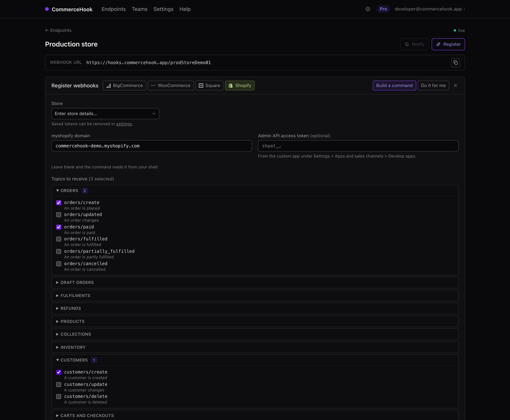Click the "Topics to receive" label
This screenshot has width=510, height=420.
click(69, 179)
